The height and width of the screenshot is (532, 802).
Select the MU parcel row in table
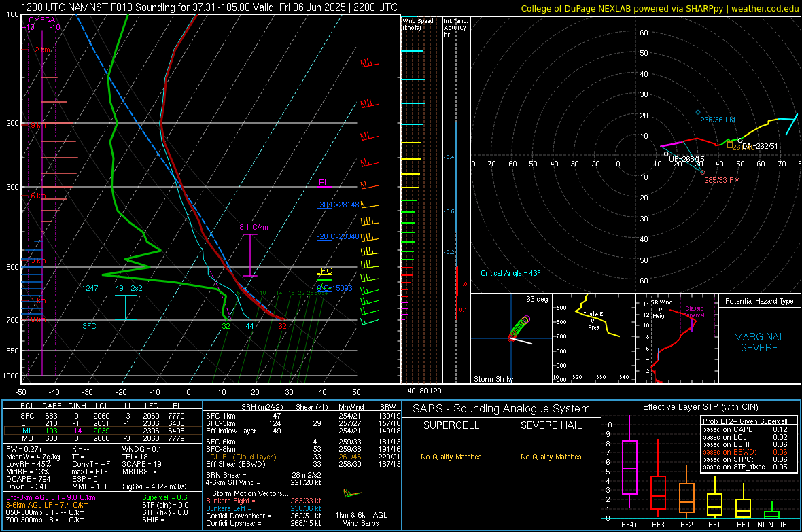101,438
